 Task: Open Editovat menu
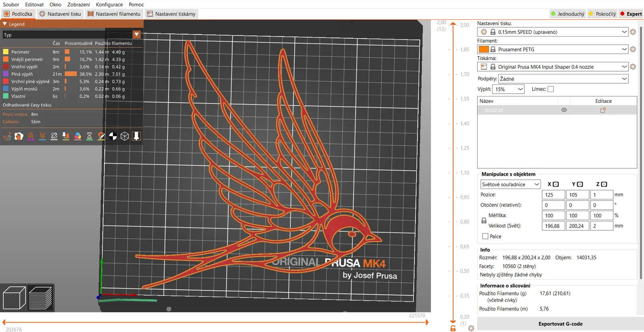pos(34,4)
